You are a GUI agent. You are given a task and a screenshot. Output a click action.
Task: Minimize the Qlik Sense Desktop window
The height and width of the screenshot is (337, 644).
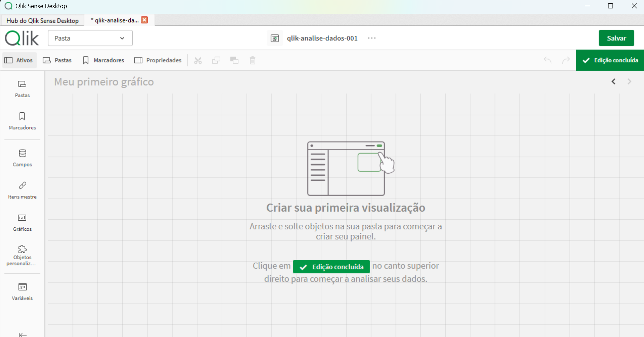[587, 6]
